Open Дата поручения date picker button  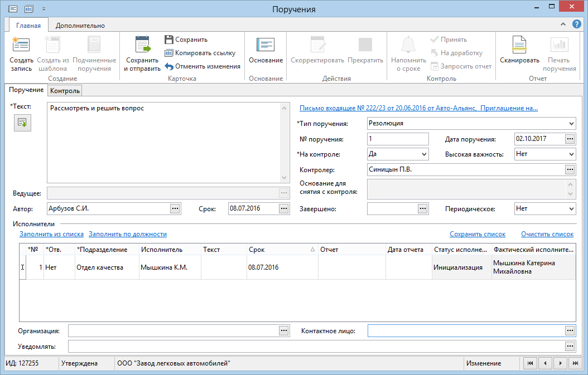coord(570,139)
